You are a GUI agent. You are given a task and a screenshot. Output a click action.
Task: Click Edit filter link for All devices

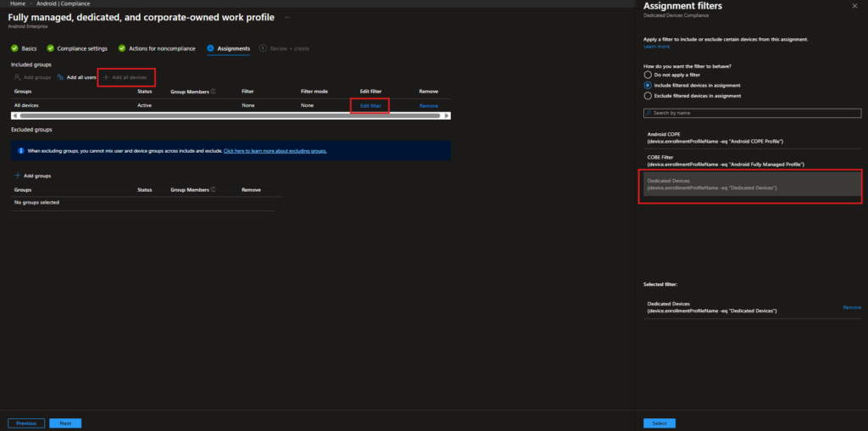tap(370, 105)
